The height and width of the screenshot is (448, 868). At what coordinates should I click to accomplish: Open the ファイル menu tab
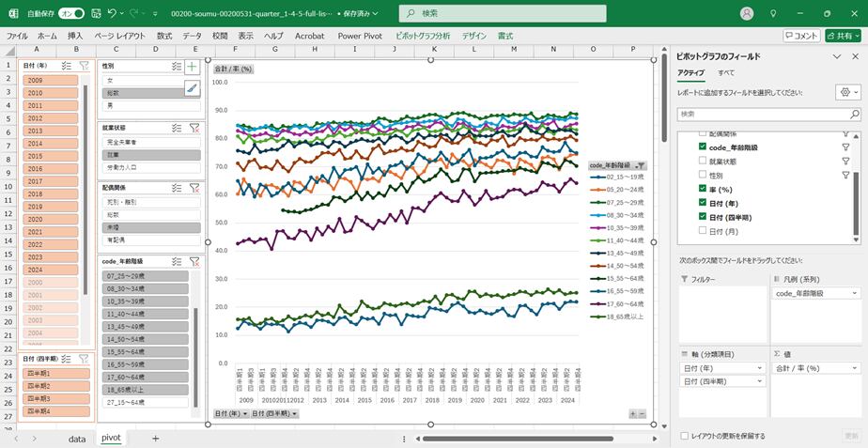coord(17,36)
